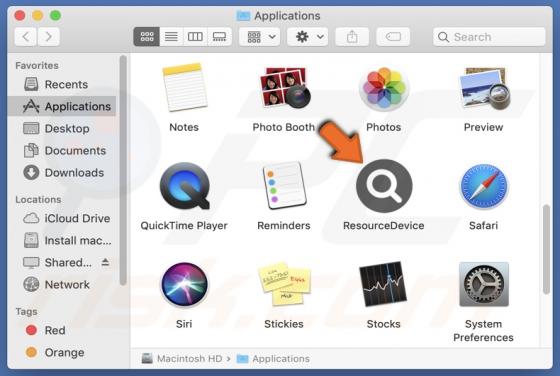Click the System Preferences label text
This screenshot has height=376, width=560.
point(484,331)
